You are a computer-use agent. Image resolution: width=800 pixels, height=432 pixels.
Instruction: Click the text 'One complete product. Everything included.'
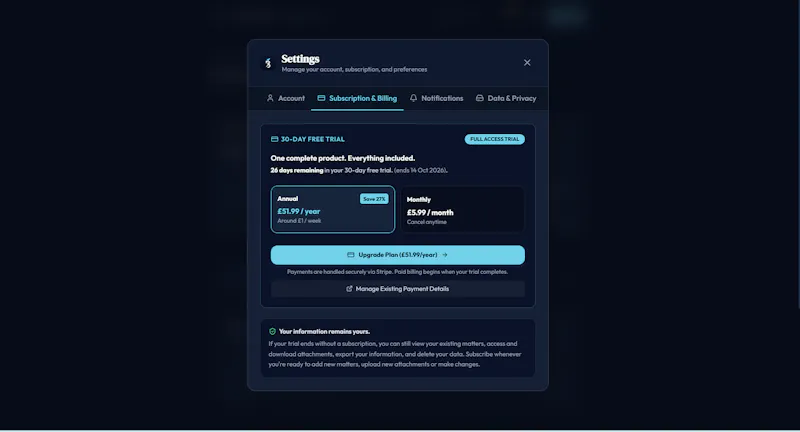tap(343, 158)
